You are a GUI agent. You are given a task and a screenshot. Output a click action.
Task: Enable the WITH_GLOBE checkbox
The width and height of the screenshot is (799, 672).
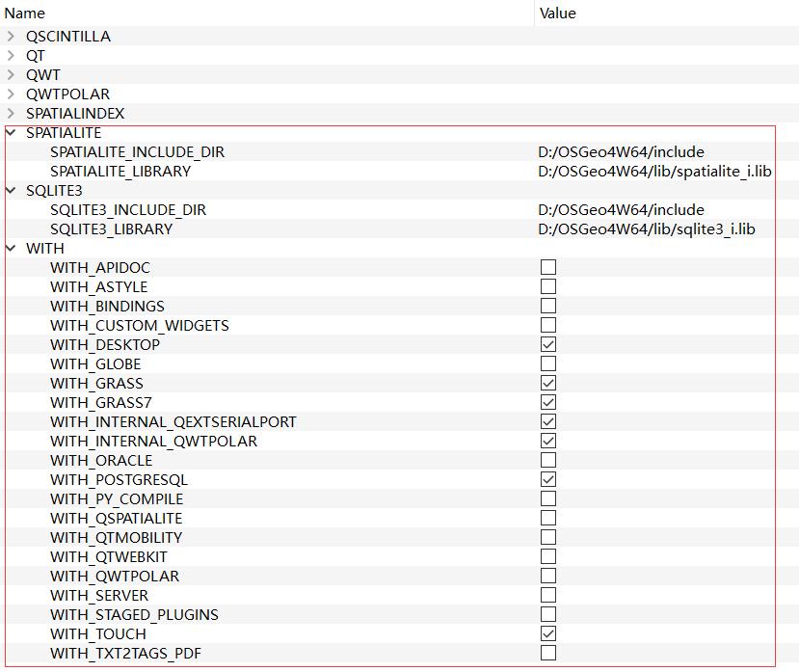[x=548, y=363]
